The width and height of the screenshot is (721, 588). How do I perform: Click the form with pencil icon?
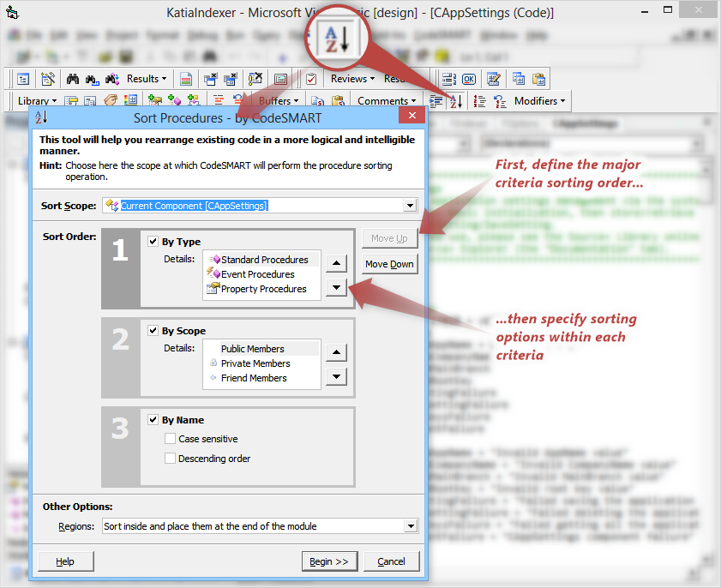point(494,79)
